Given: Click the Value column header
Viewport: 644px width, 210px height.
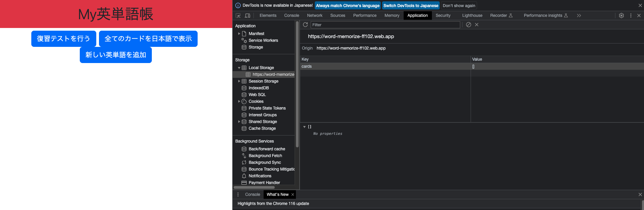Looking at the screenshot, I should [x=557, y=59].
